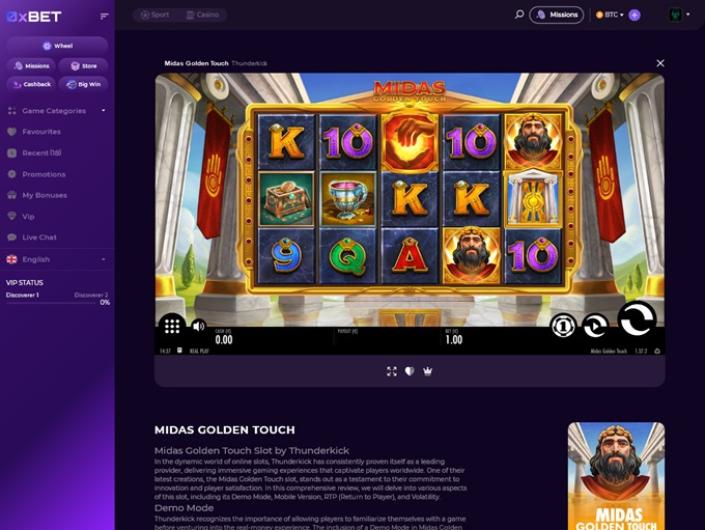Open the English language dropdown
Screen dimensions: 705x530
[x=57, y=259]
